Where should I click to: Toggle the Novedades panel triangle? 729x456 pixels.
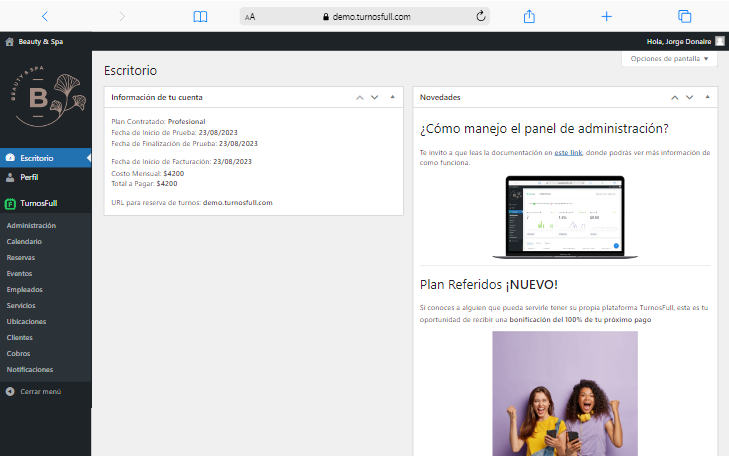[x=706, y=97]
